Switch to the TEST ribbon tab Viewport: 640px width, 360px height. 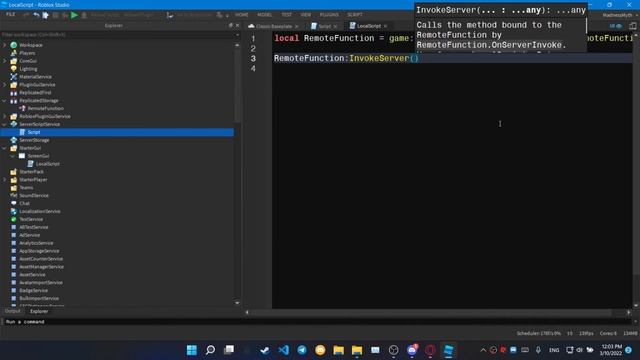pyautogui.click(x=287, y=15)
